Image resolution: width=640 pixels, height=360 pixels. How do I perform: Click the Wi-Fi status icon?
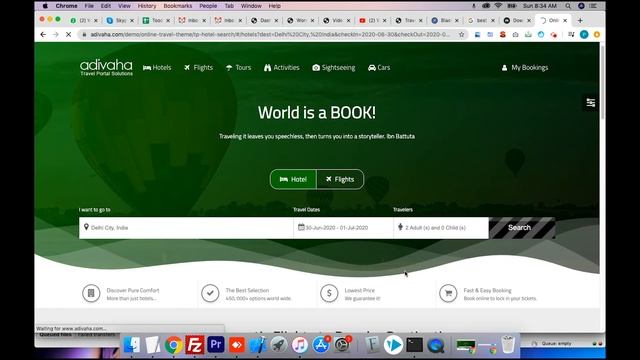(498, 6)
